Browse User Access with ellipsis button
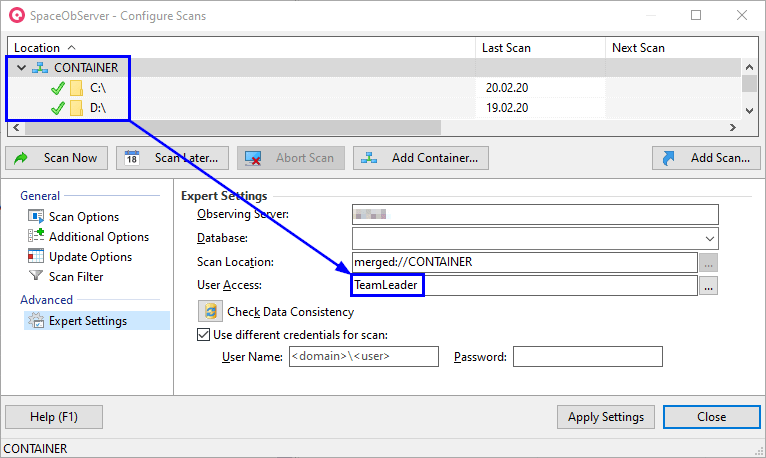This screenshot has width=766, height=458. 708,286
